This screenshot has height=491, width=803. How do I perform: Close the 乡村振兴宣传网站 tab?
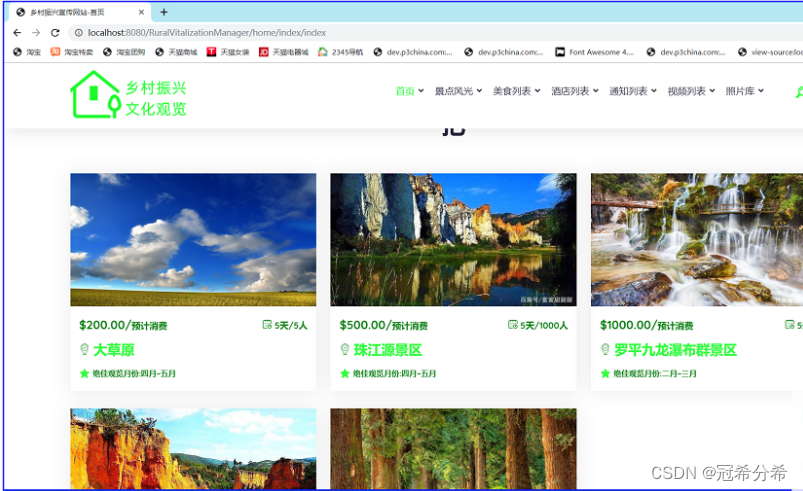(x=141, y=12)
